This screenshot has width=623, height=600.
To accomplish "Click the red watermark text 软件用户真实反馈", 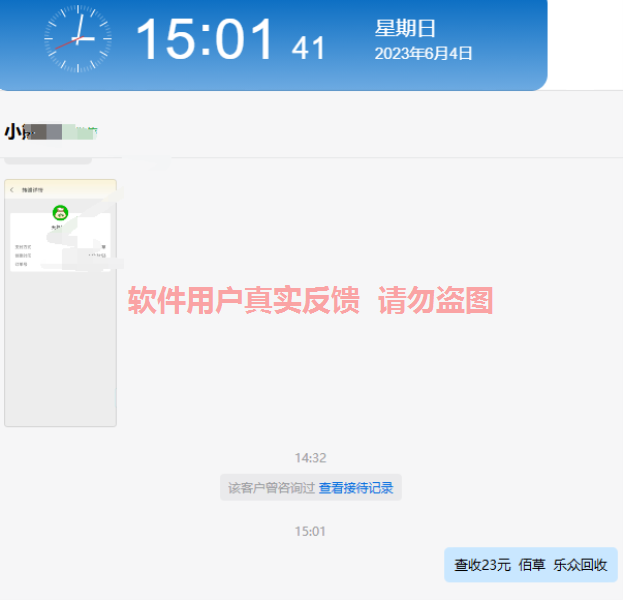I will 243,300.
